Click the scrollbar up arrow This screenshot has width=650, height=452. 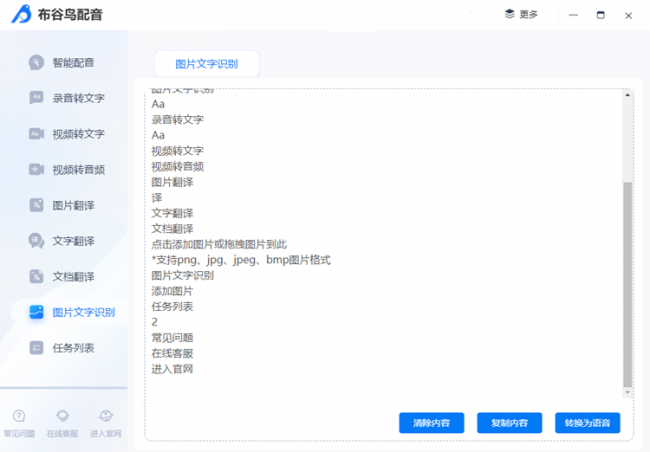628,95
